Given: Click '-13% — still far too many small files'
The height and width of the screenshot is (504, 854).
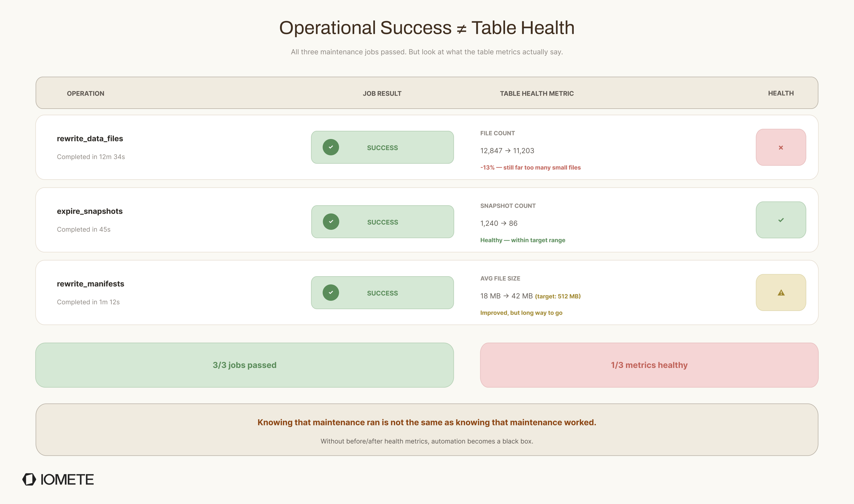Looking at the screenshot, I should [x=530, y=167].
